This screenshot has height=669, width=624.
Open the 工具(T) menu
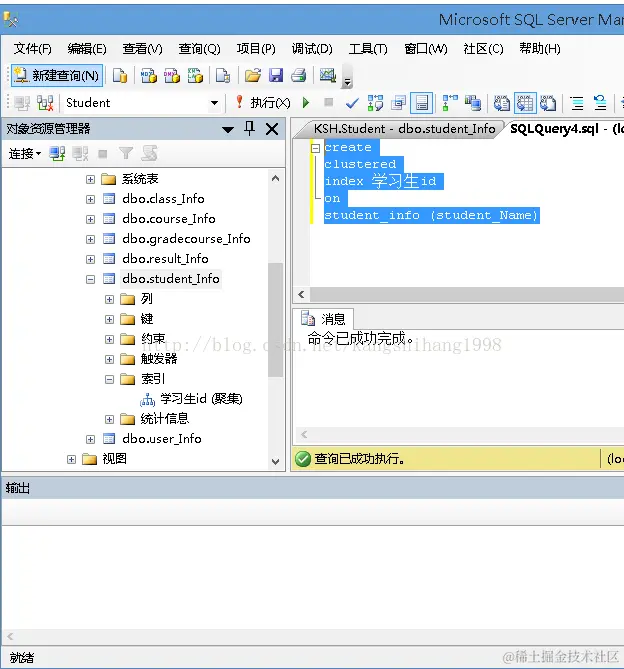(x=368, y=49)
